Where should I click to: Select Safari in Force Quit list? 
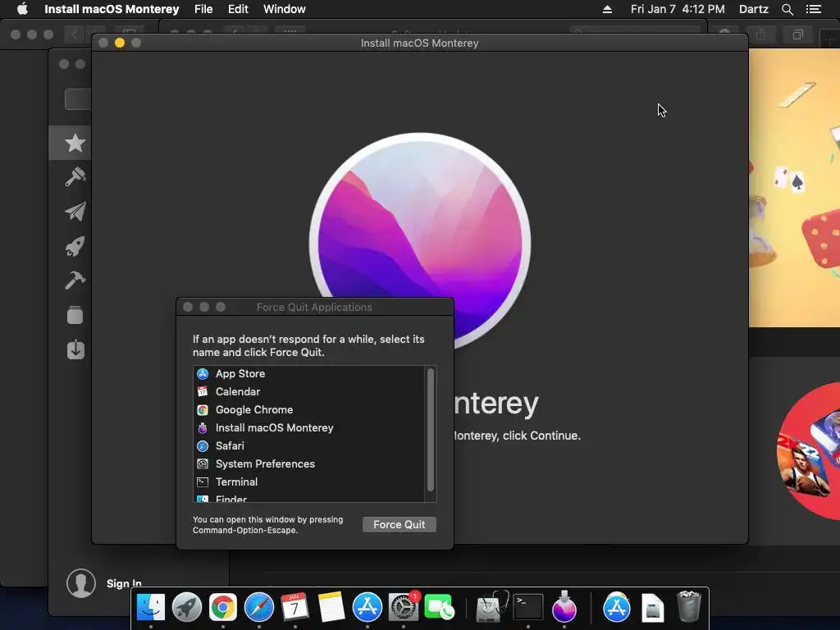click(x=309, y=445)
